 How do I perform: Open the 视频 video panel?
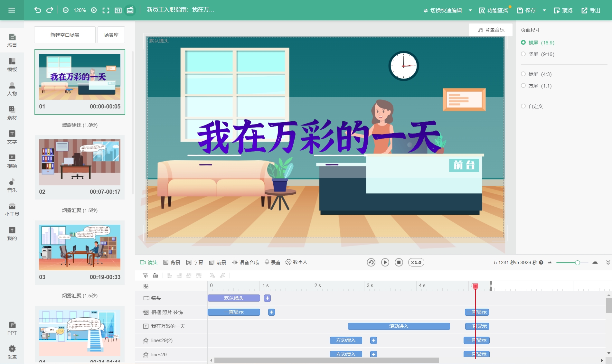[12, 161]
